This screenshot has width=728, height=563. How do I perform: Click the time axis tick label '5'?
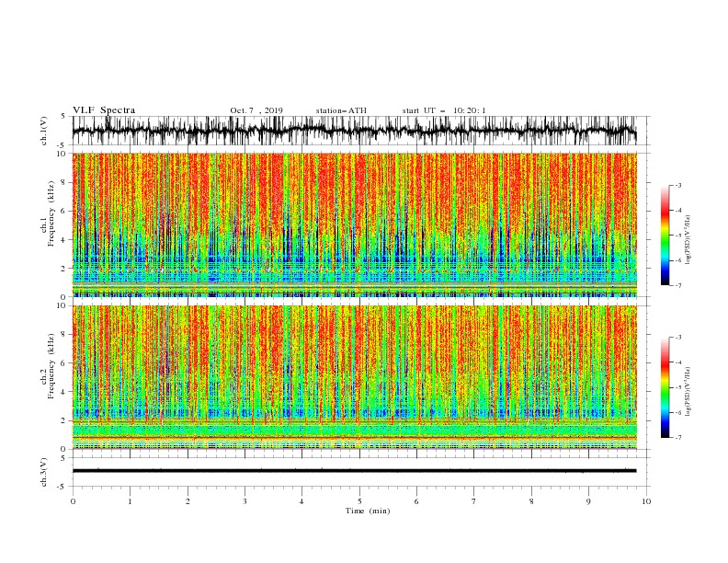pos(359,501)
